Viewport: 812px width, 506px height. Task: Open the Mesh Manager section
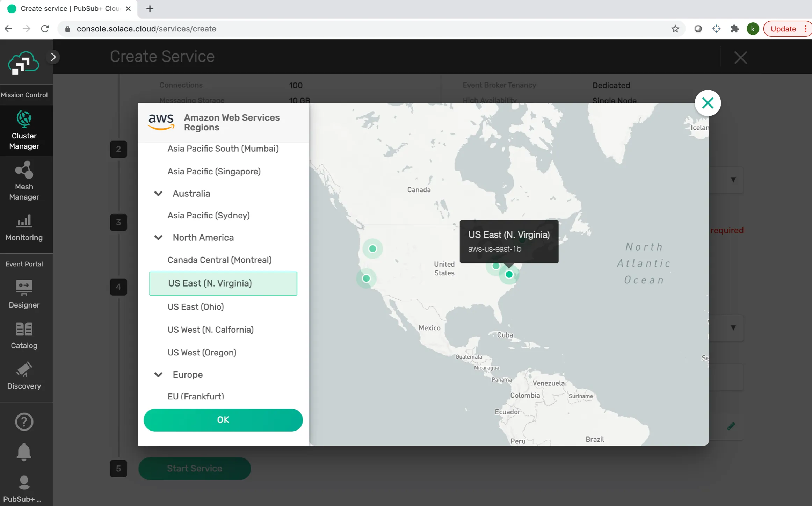(24, 181)
